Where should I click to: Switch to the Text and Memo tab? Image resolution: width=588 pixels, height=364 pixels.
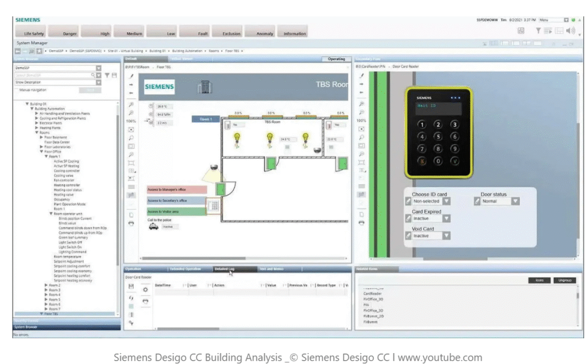[x=280, y=269]
